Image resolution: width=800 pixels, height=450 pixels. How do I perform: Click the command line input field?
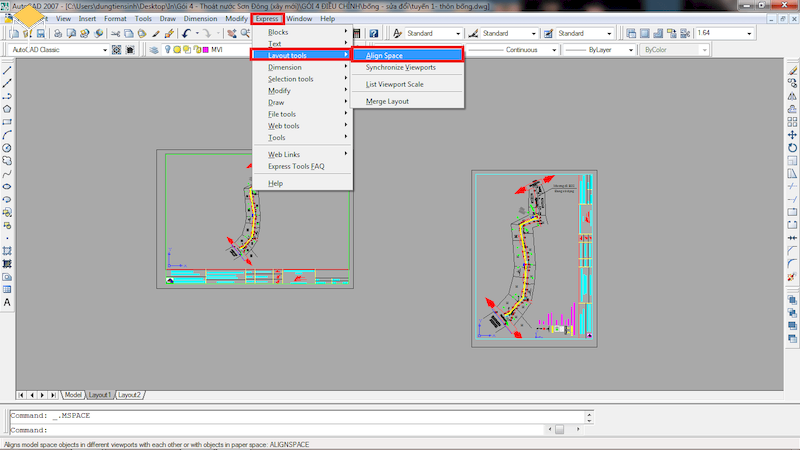coord(278,430)
